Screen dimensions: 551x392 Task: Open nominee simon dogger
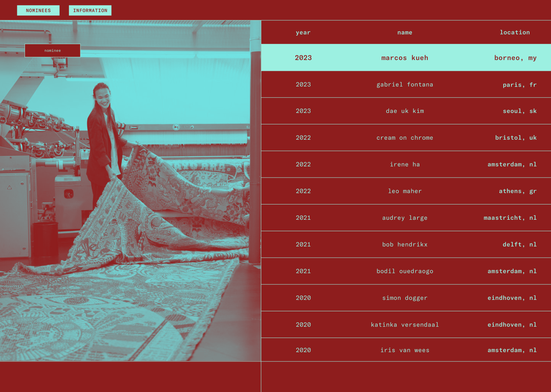[x=406, y=298]
